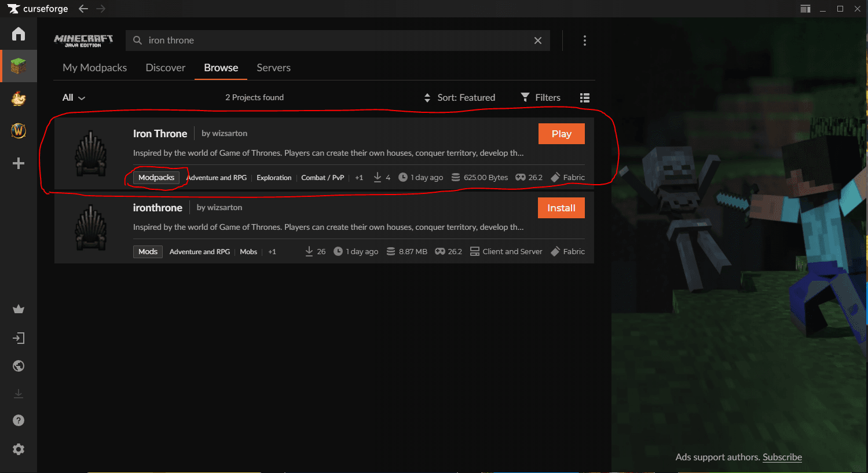Switch to My Modpacks tab

95,68
